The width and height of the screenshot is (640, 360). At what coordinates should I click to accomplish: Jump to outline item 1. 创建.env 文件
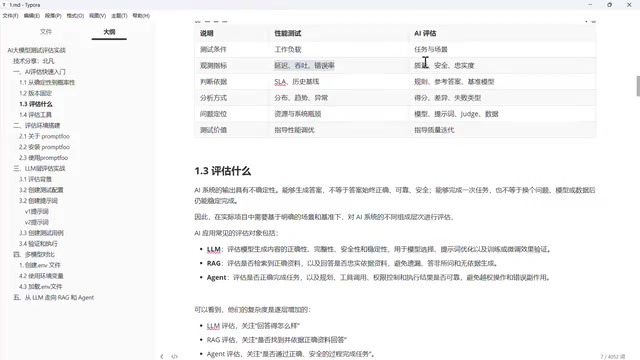[x=40, y=265]
